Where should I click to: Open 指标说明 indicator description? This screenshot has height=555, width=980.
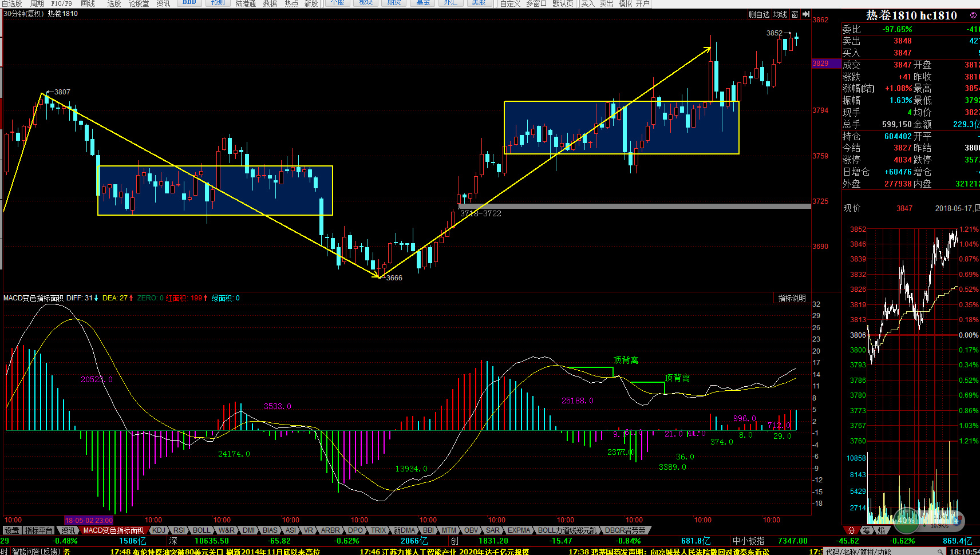coord(792,298)
